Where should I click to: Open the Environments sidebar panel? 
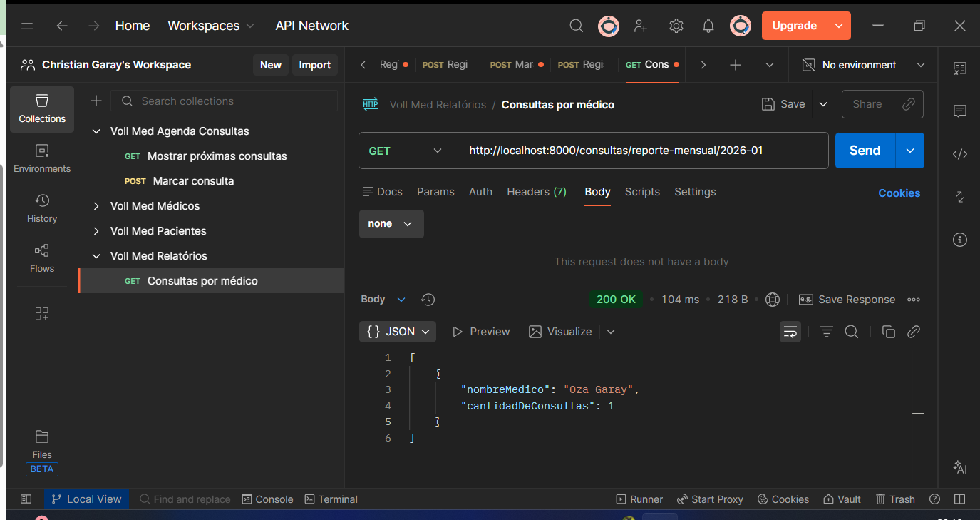[42, 158]
